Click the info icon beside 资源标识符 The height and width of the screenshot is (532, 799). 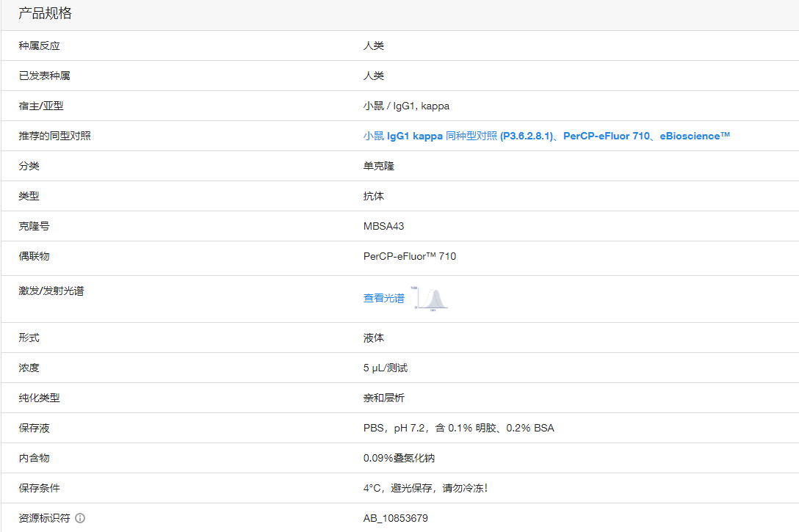pos(80,518)
